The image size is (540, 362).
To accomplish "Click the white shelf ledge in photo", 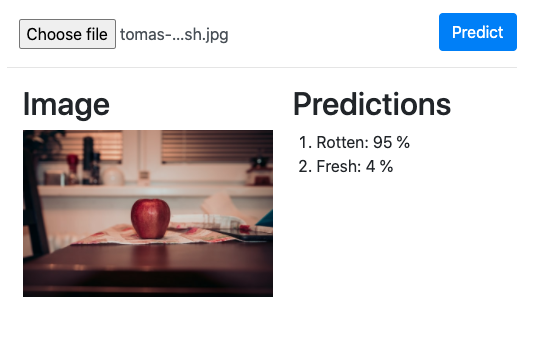I will (x=155, y=190).
